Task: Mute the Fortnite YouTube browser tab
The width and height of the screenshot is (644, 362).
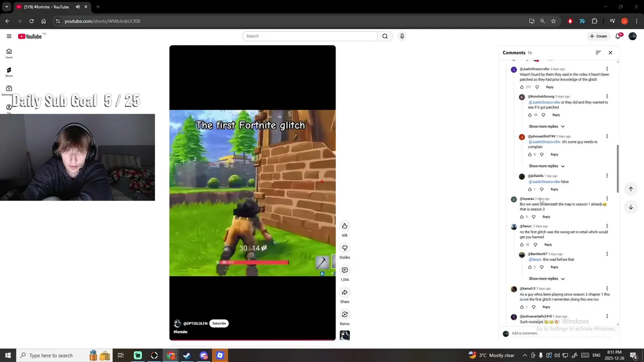Action: [x=77, y=7]
